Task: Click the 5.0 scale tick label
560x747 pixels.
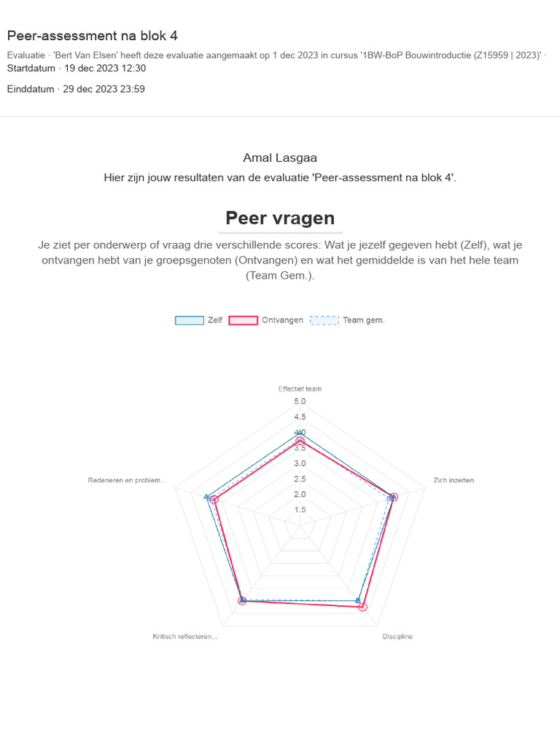Action: (300, 402)
